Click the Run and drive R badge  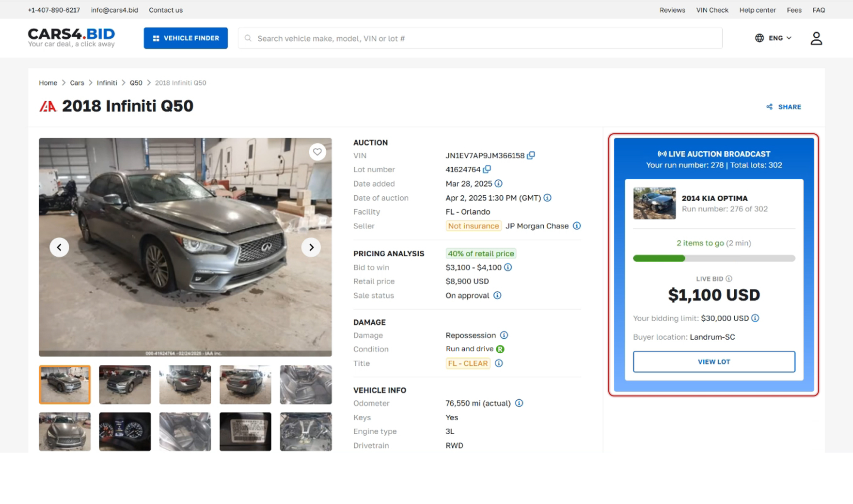pos(500,349)
